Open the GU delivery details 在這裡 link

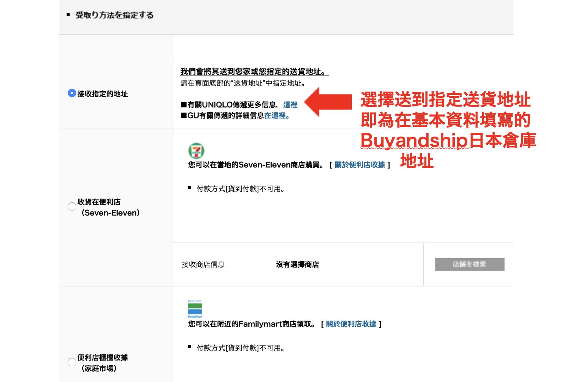277,116
